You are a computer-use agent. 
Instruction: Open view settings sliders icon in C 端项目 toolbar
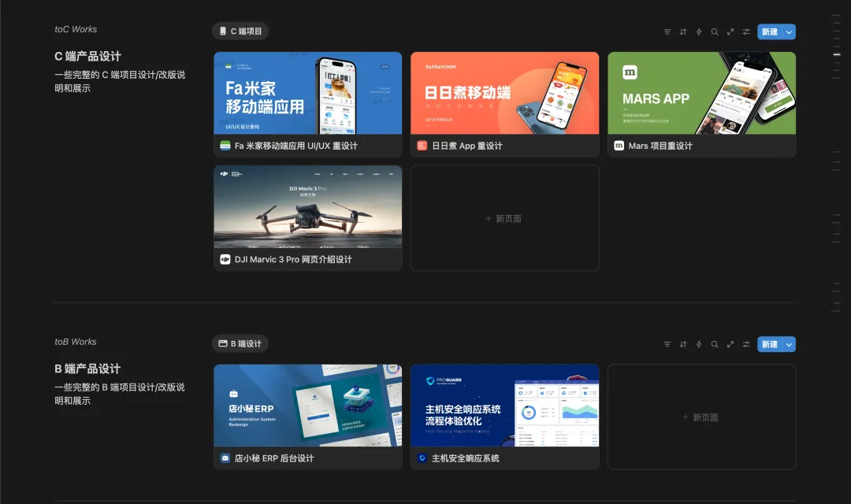745,32
